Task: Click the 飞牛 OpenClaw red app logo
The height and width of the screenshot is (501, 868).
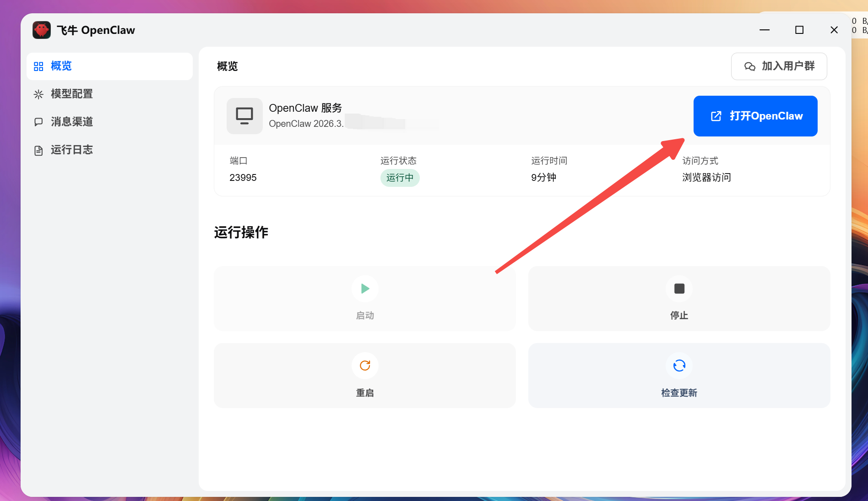Action: point(42,30)
